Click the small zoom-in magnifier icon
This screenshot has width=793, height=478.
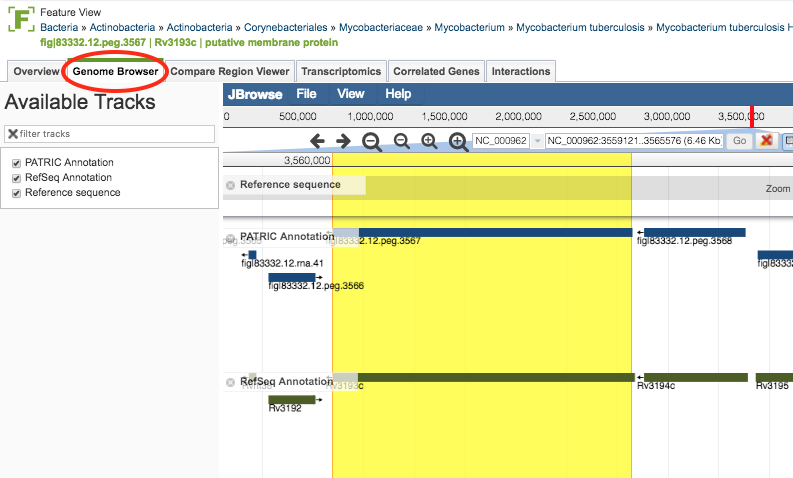coord(429,141)
